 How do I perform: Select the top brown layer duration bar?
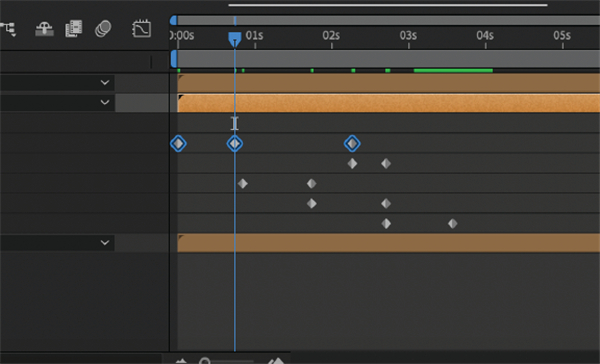click(388, 83)
